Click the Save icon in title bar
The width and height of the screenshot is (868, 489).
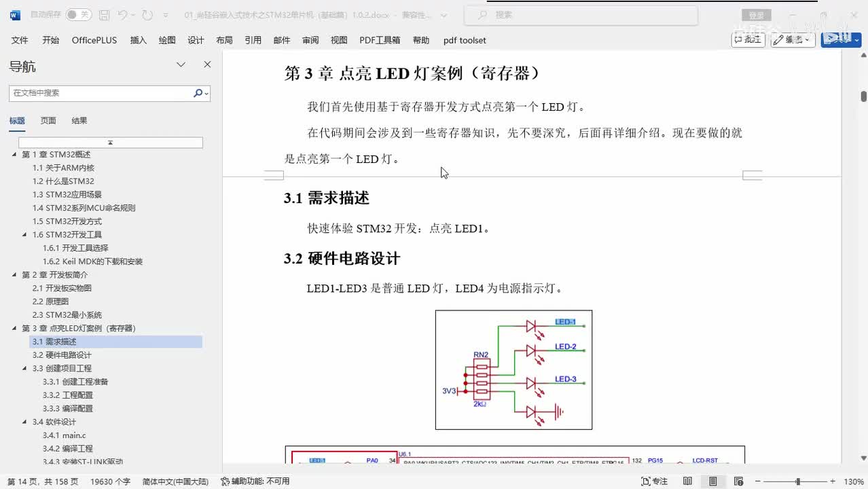pos(104,14)
